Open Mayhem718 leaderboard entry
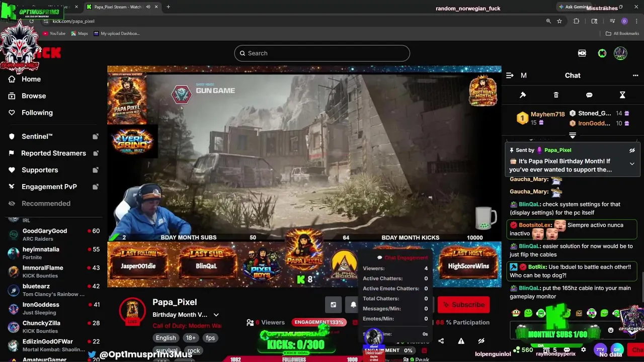The width and height of the screenshot is (644, 362). click(x=541, y=118)
